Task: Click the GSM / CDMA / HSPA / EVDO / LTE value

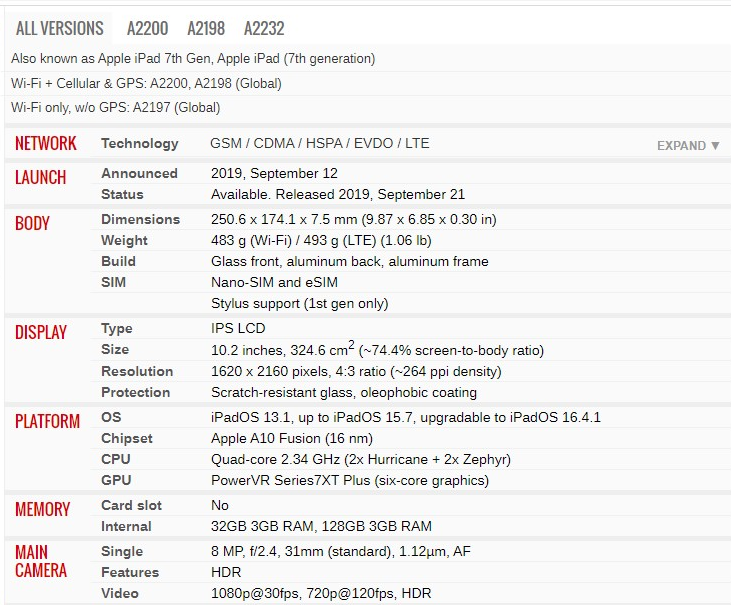Action: [x=320, y=144]
